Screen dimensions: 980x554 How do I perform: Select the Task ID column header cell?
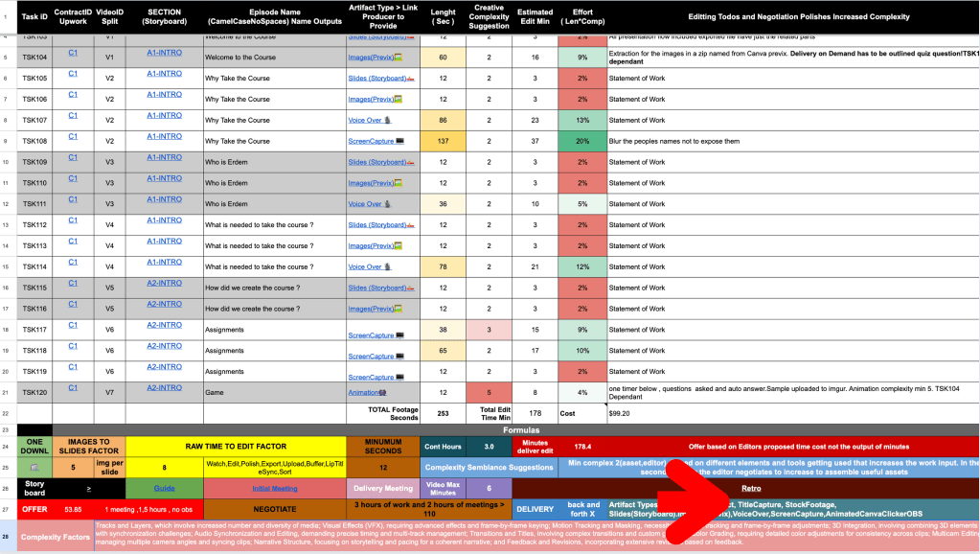tap(34, 17)
